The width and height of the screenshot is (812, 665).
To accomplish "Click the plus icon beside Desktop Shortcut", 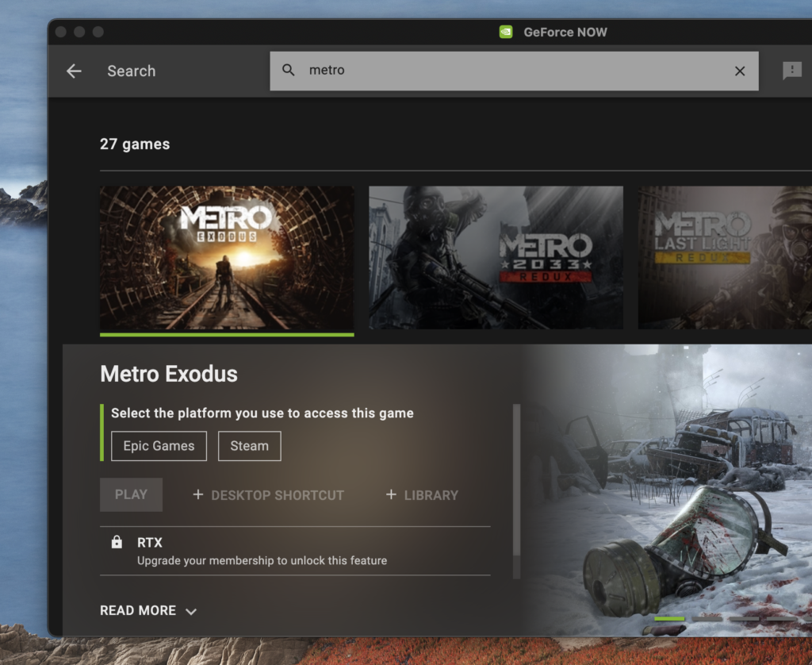I will (x=197, y=494).
